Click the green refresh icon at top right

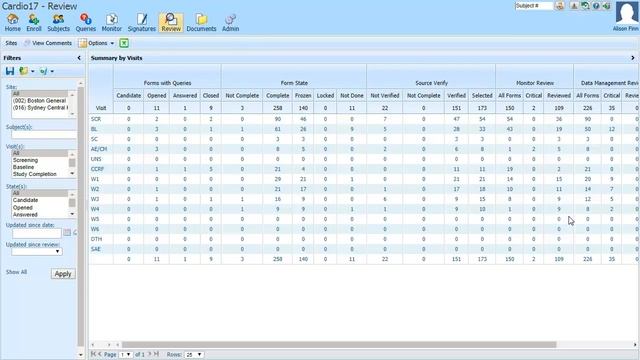click(x=585, y=6)
